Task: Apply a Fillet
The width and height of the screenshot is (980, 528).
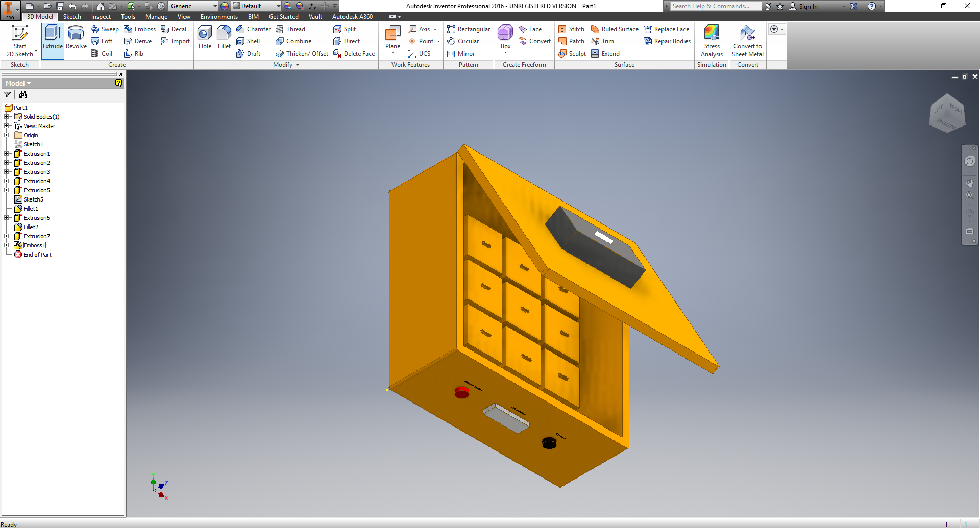Action: coord(224,39)
